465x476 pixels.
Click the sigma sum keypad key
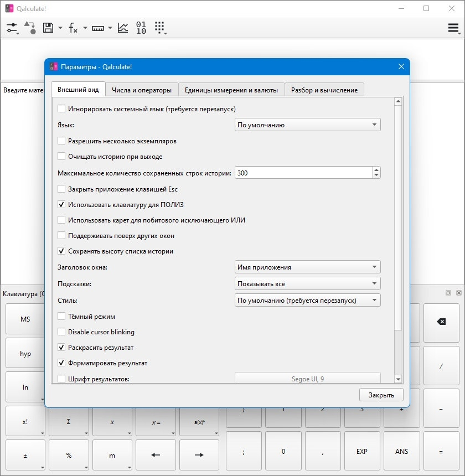click(69, 422)
